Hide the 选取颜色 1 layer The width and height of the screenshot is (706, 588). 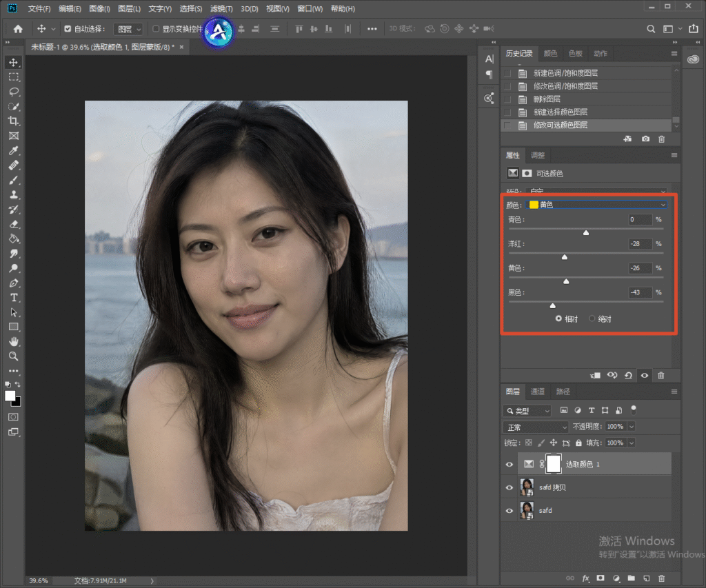(510, 465)
